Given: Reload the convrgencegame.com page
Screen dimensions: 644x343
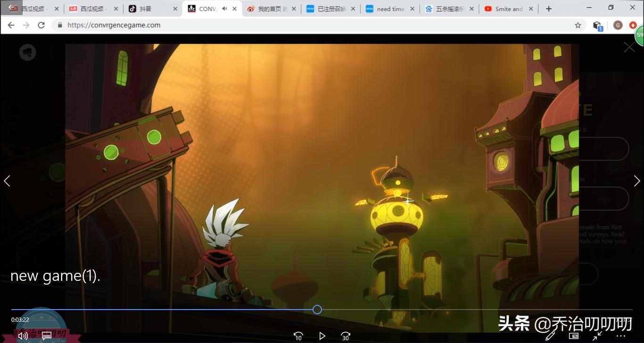Looking at the screenshot, I should tap(41, 25).
